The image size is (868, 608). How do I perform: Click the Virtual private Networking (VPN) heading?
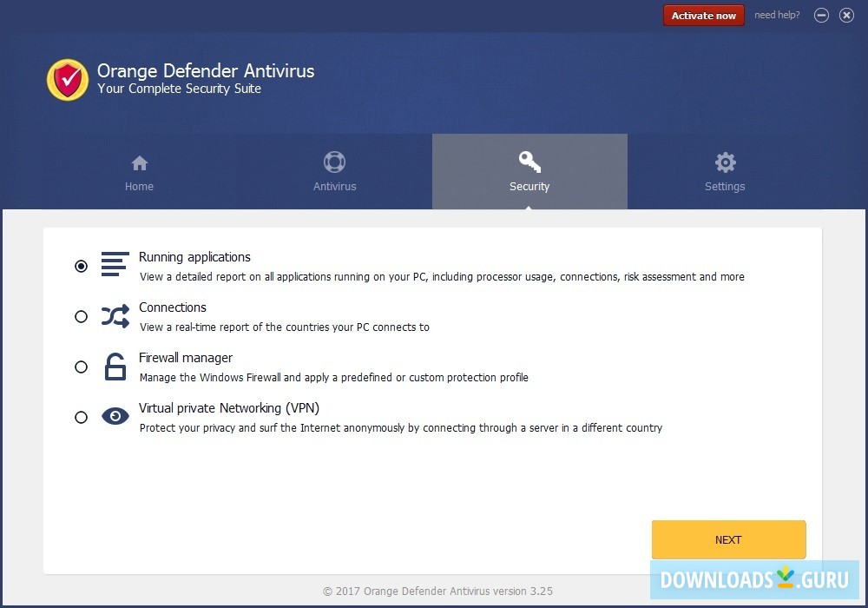click(x=229, y=408)
